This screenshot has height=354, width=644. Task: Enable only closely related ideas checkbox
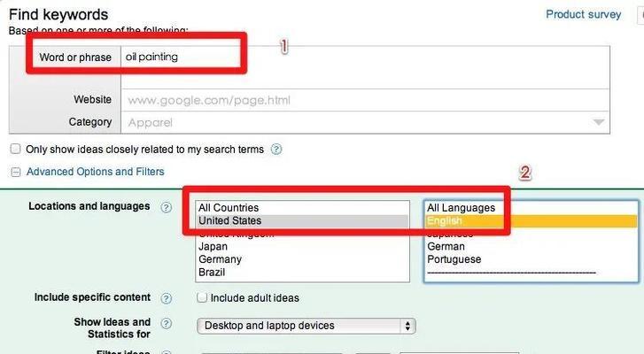pyautogui.click(x=15, y=149)
